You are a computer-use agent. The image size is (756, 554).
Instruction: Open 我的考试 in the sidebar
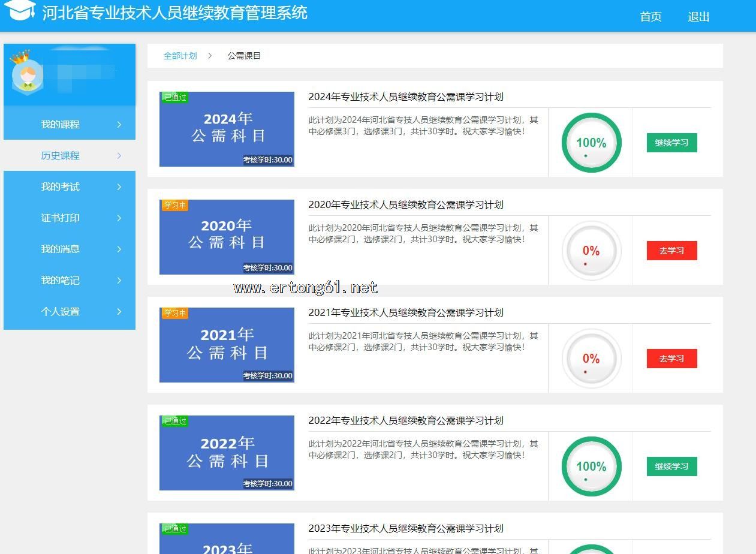(x=60, y=187)
